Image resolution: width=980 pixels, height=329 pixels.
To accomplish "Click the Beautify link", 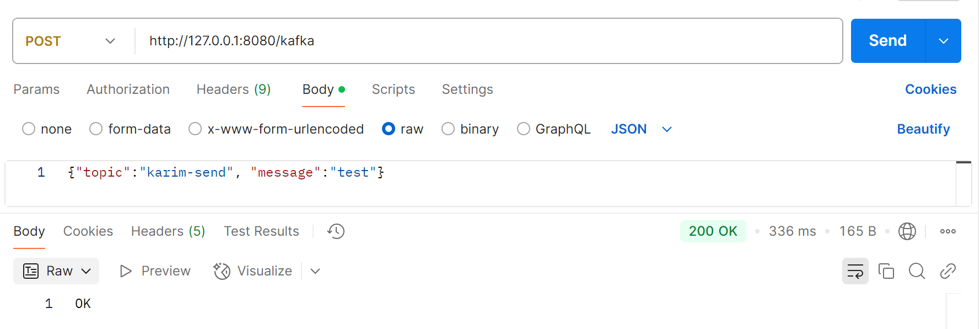I will [923, 129].
